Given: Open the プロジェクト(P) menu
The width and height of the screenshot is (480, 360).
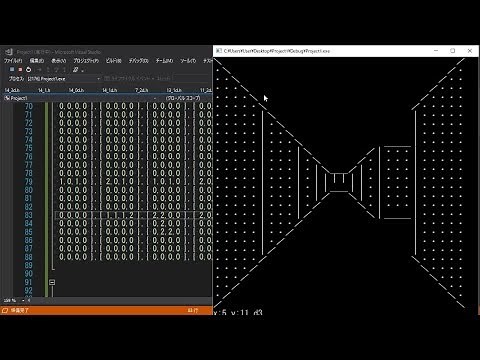Looking at the screenshot, I should tap(86, 61).
